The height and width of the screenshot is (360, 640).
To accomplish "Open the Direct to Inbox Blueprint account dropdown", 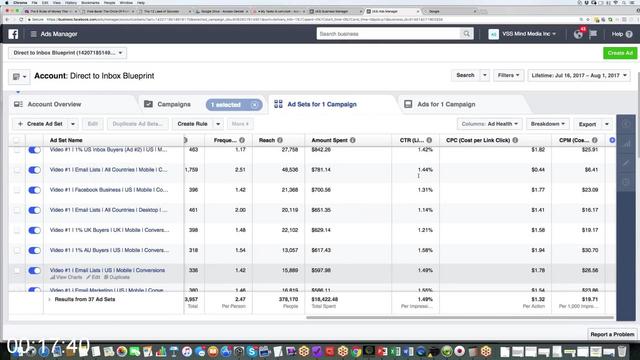I will [x=67, y=53].
